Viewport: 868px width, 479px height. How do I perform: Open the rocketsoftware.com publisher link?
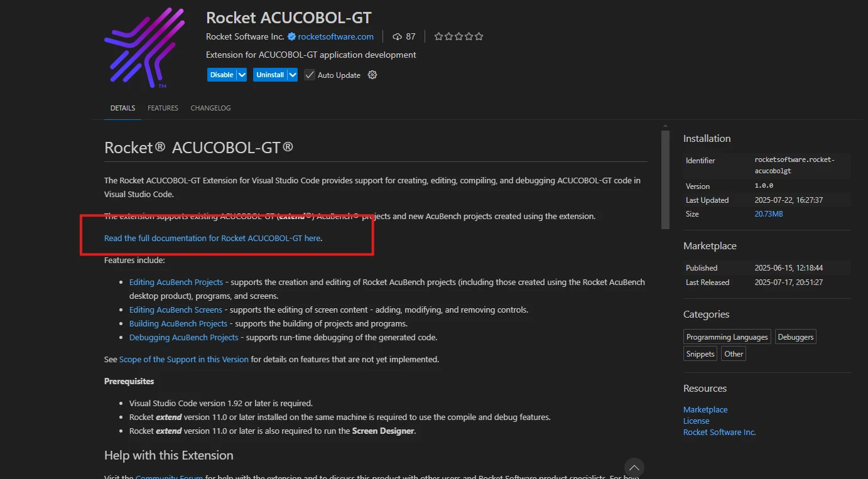335,36
